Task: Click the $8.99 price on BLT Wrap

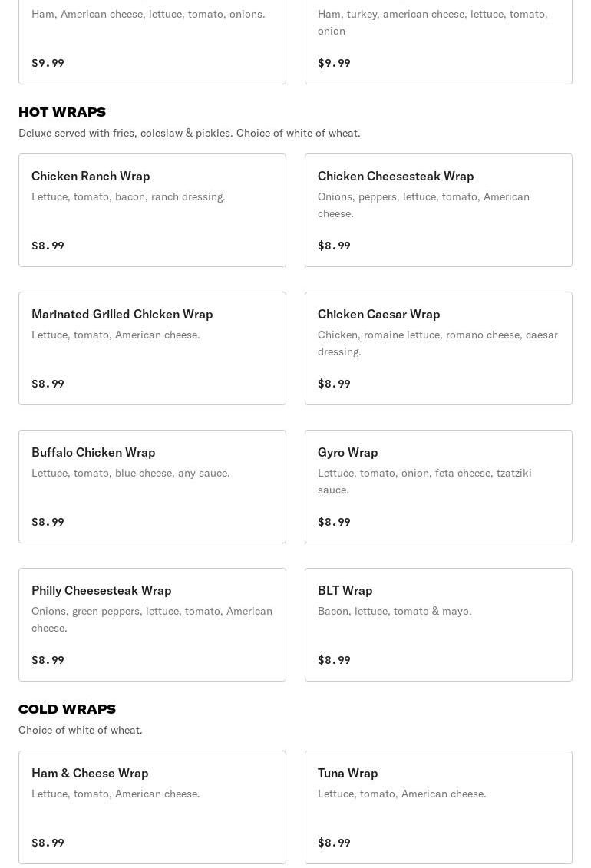Action: click(x=334, y=660)
